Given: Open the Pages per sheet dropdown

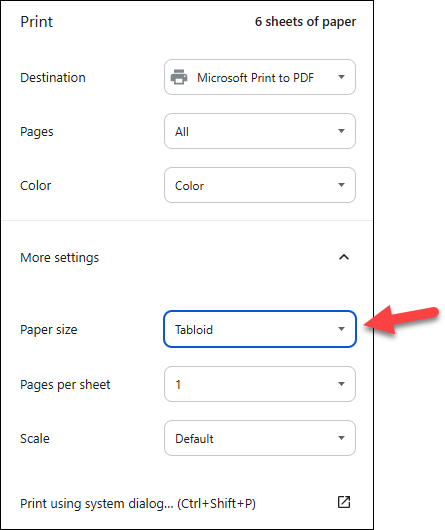Looking at the screenshot, I should click(260, 384).
